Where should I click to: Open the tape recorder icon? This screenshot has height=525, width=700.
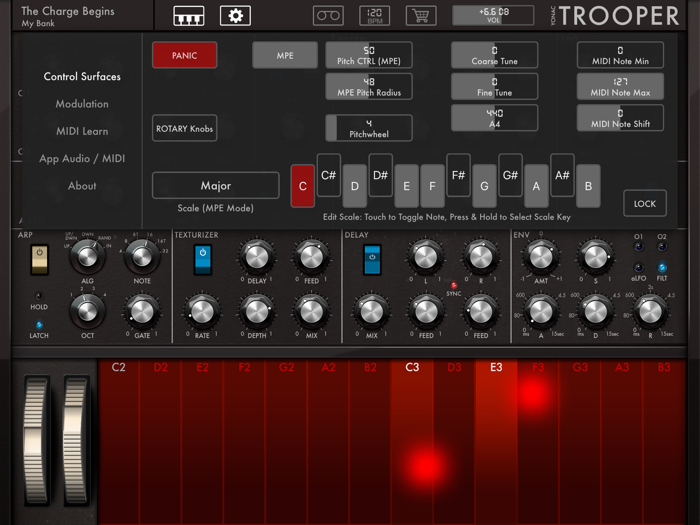(x=328, y=16)
